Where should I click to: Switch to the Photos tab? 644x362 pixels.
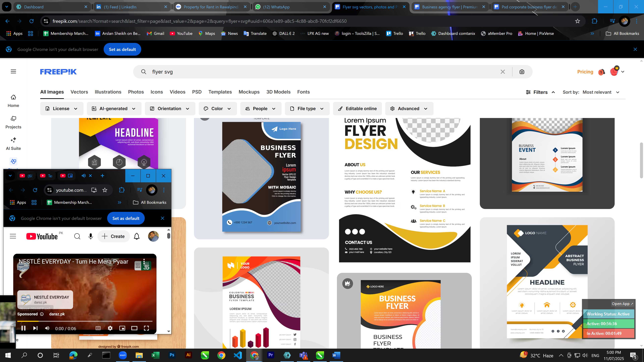[136, 92]
